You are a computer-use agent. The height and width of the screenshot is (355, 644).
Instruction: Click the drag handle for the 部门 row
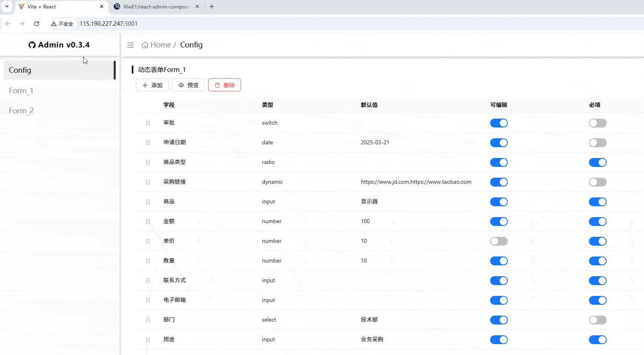[x=148, y=320]
